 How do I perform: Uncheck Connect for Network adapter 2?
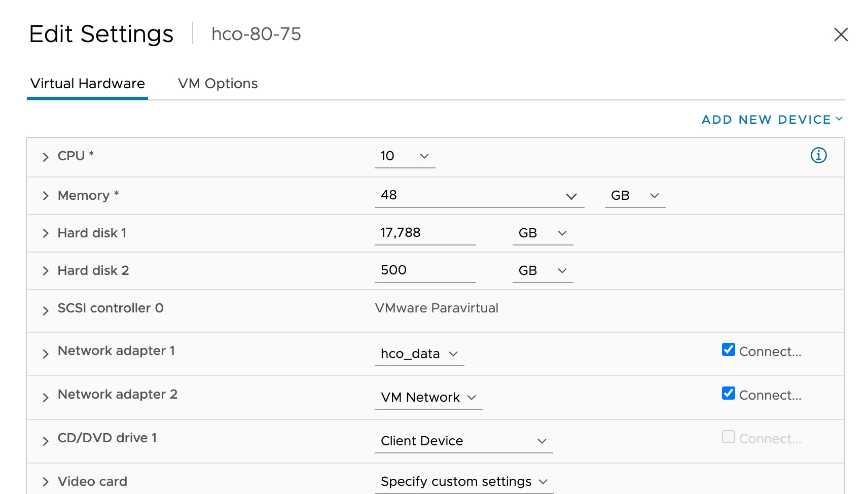click(729, 393)
